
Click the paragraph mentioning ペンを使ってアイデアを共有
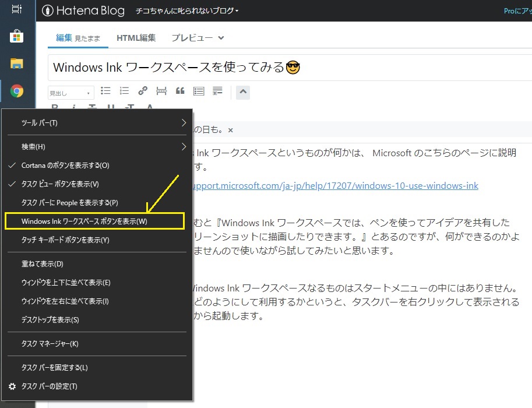356,237
